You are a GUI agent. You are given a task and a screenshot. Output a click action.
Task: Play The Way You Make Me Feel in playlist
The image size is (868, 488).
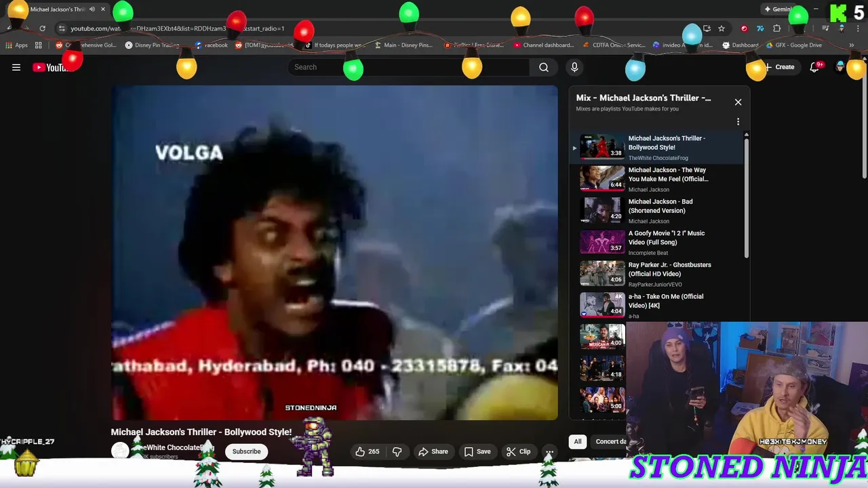(x=658, y=179)
